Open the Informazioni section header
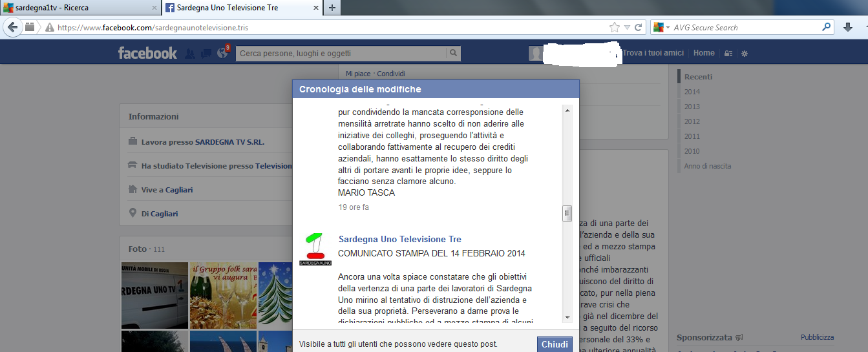The width and height of the screenshot is (868, 352). tap(154, 117)
